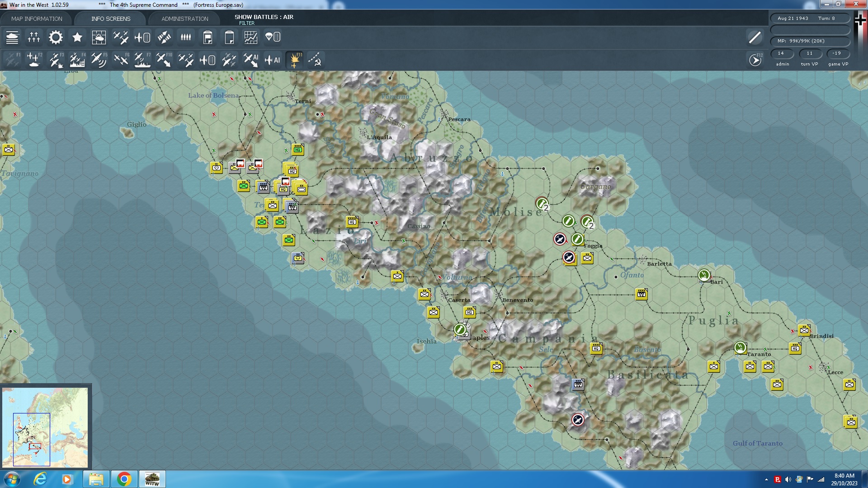Open Google Chrome from the taskbar
This screenshot has width=868, height=488.
[124, 479]
